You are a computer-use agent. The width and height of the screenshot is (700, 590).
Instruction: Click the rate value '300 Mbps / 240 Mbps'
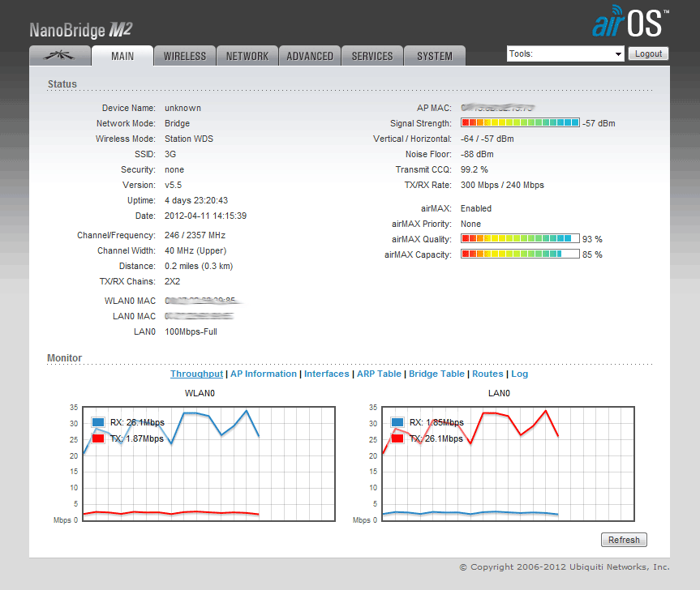click(502, 185)
